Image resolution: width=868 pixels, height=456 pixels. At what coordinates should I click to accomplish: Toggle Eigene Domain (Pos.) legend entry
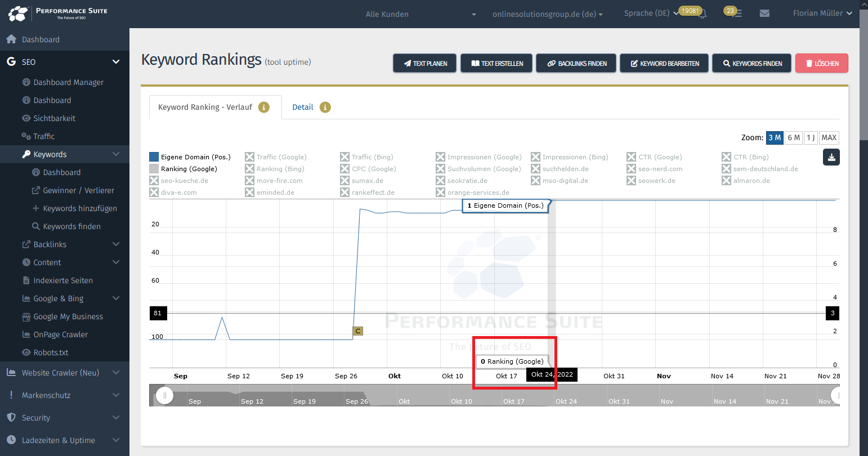point(190,157)
